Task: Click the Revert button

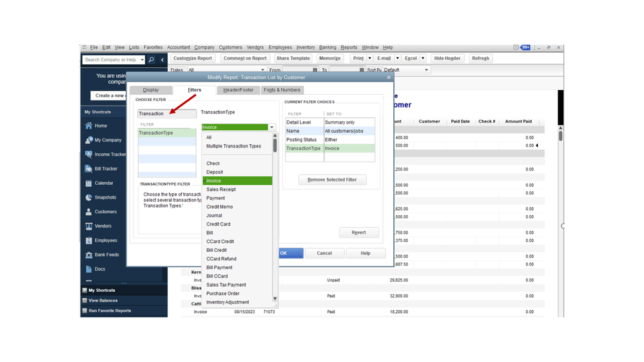Action: [358, 233]
